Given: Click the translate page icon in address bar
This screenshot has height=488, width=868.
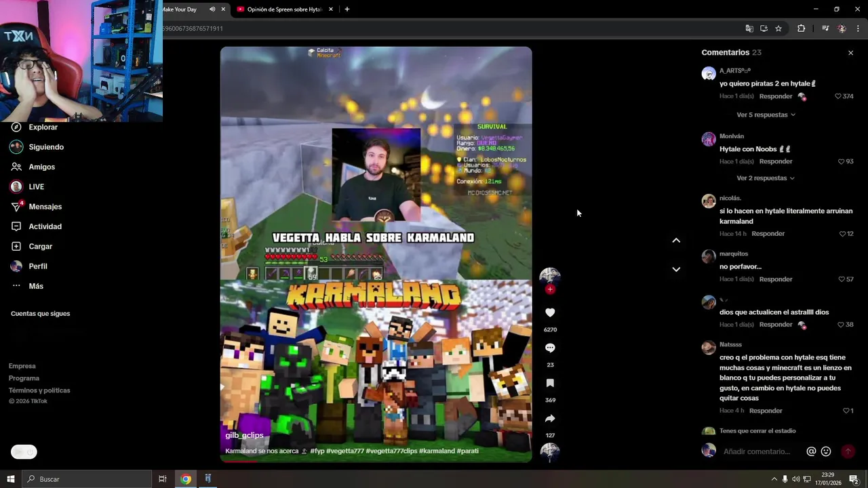Looking at the screenshot, I should 749,28.
